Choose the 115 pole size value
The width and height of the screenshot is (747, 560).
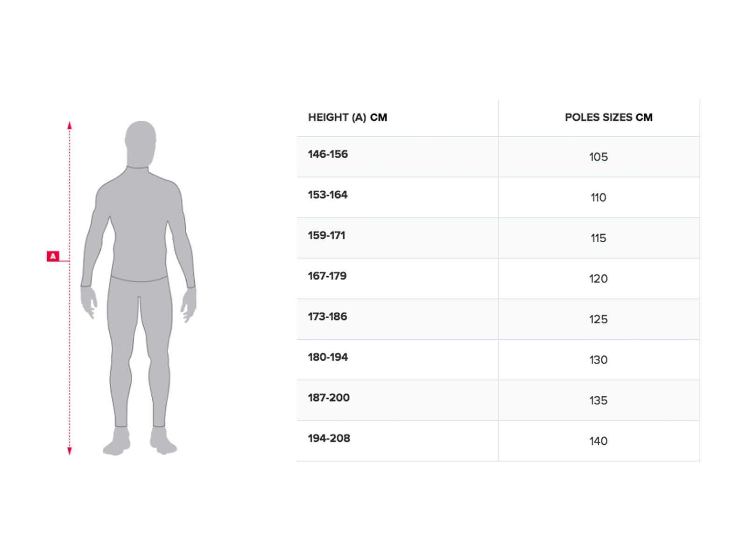point(598,238)
